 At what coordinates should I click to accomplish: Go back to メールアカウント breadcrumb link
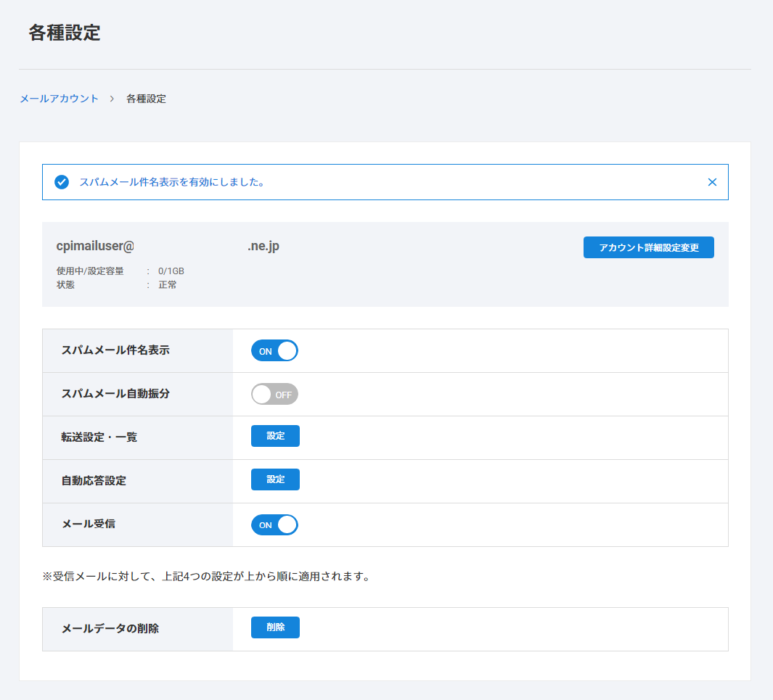pos(59,99)
